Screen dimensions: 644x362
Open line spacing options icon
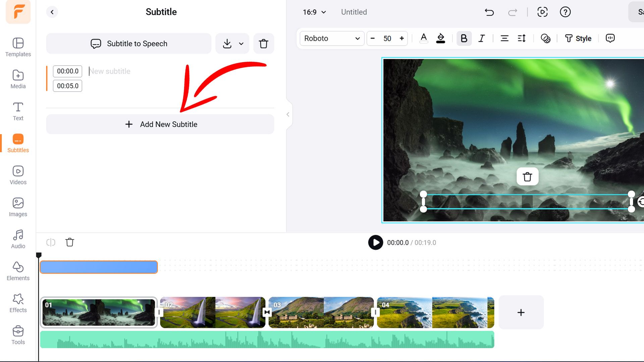click(522, 39)
